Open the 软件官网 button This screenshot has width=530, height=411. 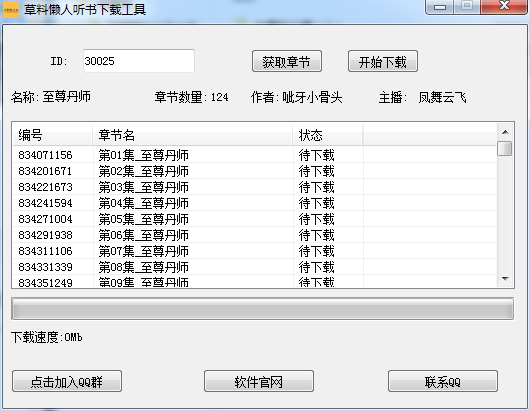(x=259, y=382)
